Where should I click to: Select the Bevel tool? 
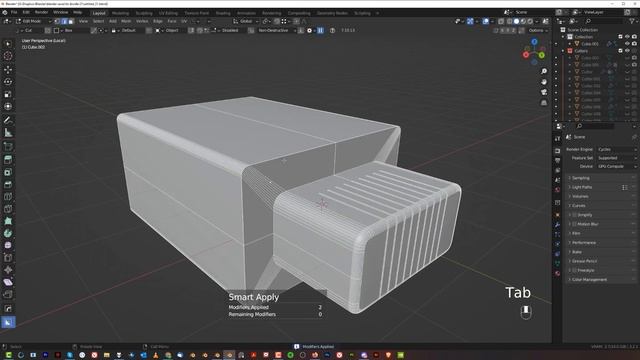coord(8,184)
